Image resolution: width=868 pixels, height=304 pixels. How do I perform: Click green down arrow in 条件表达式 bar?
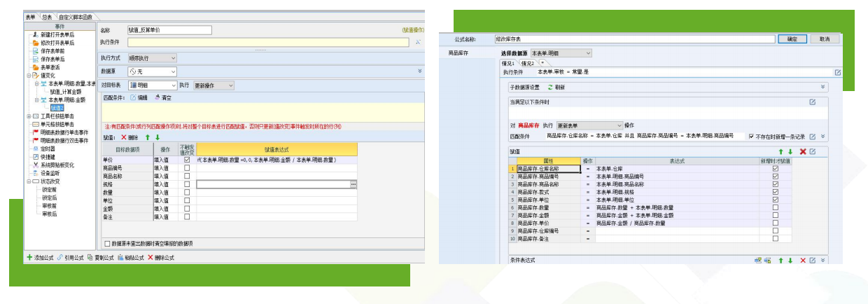790,261
